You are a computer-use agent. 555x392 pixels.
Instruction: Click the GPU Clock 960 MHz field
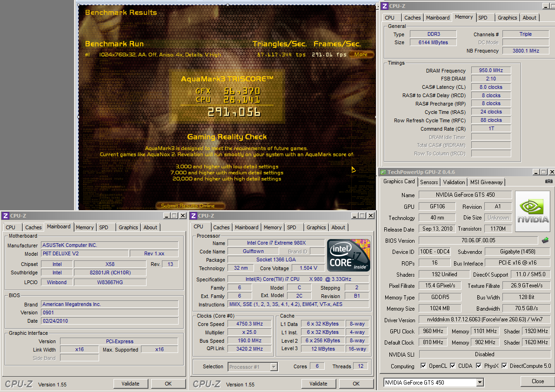click(x=433, y=331)
